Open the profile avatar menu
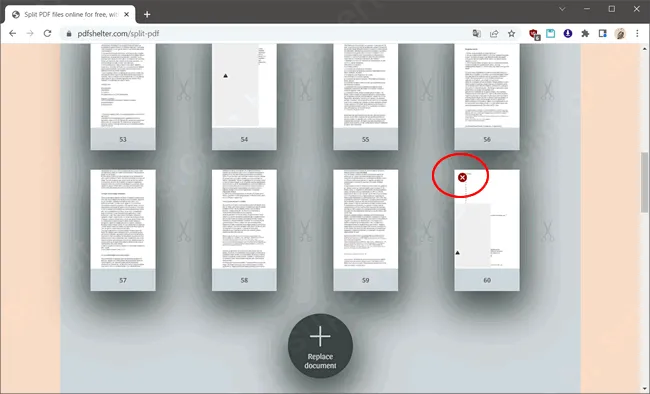This screenshot has height=394, width=650. (620, 34)
